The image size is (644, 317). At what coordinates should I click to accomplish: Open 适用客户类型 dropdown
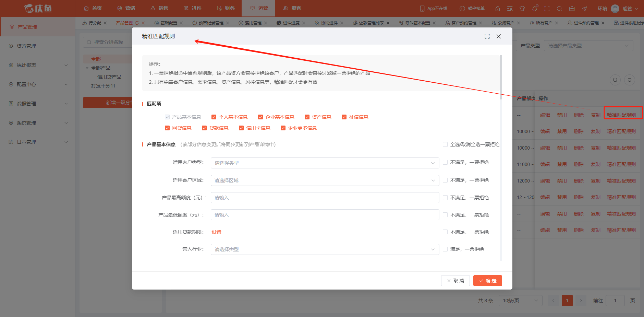(x=325, y=163)
